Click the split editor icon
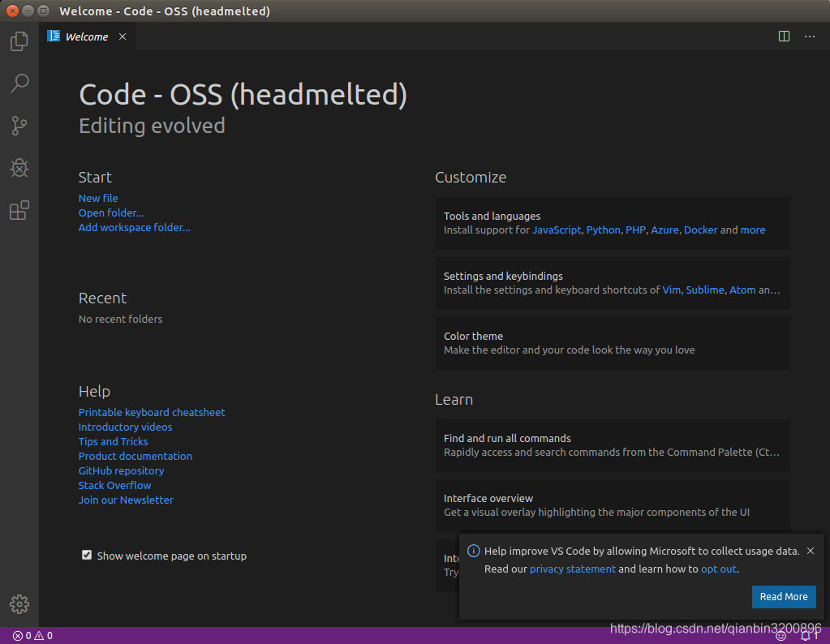The width and height of the screenshot is (830, 644). tap(784, 36)
